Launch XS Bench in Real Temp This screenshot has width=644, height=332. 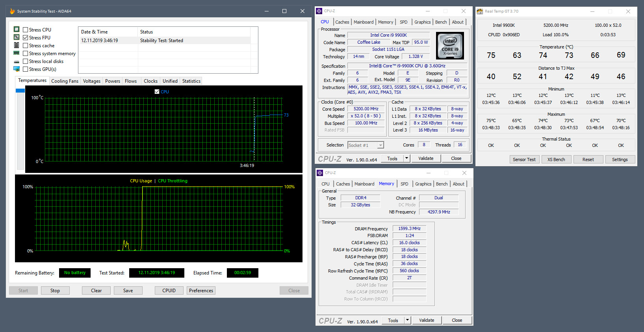click(x=556, y=160)
